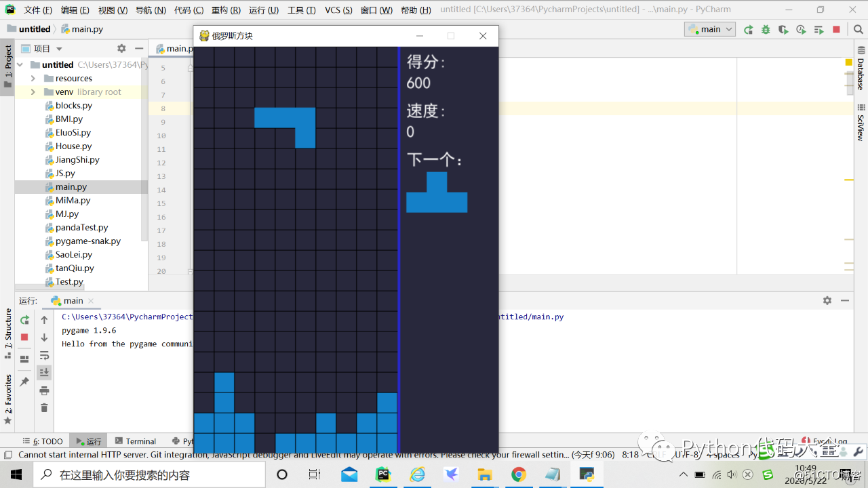This screenshot has height=488, width=868.
Task: Expand the resources folder
Action: pyautogui.click(x=33, y=79)
